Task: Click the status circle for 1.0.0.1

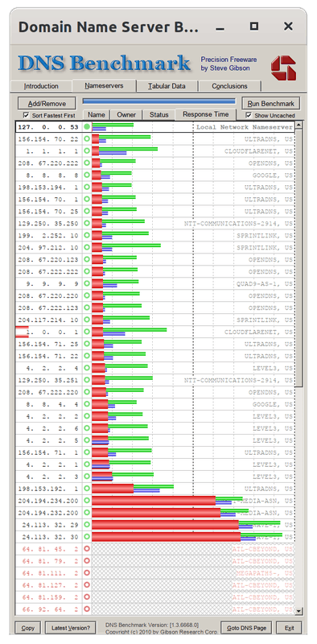Action: 87,332
